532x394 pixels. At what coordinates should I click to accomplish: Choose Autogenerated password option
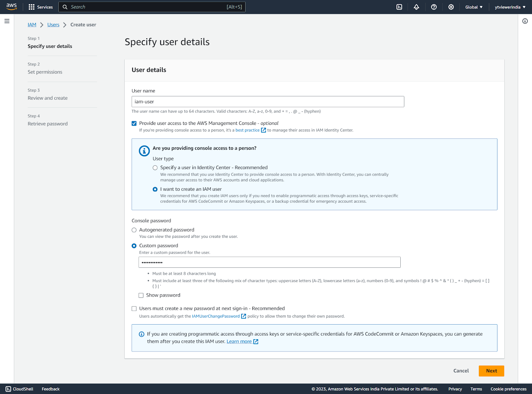pos(134,230)
